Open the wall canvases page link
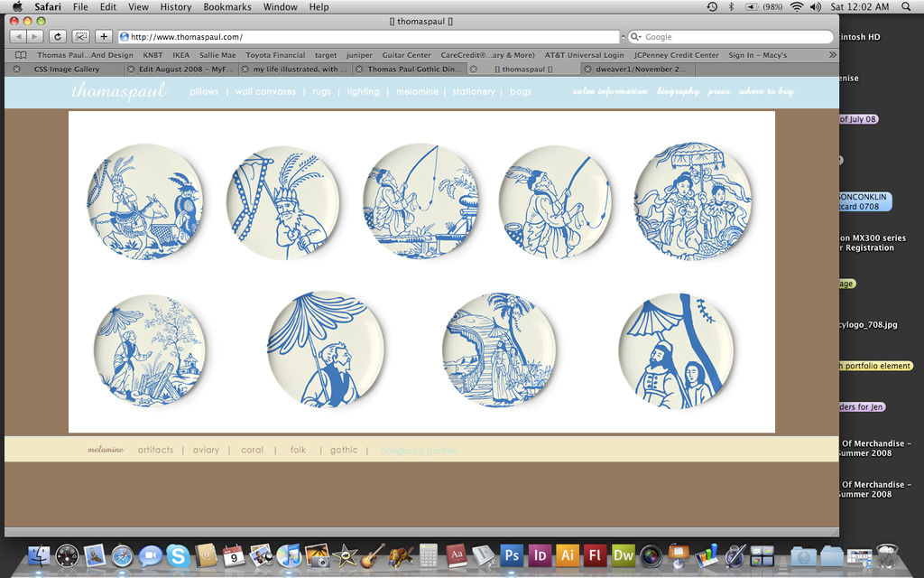The image size is (924, 578). pyautogui.click(x=265, y=91)
